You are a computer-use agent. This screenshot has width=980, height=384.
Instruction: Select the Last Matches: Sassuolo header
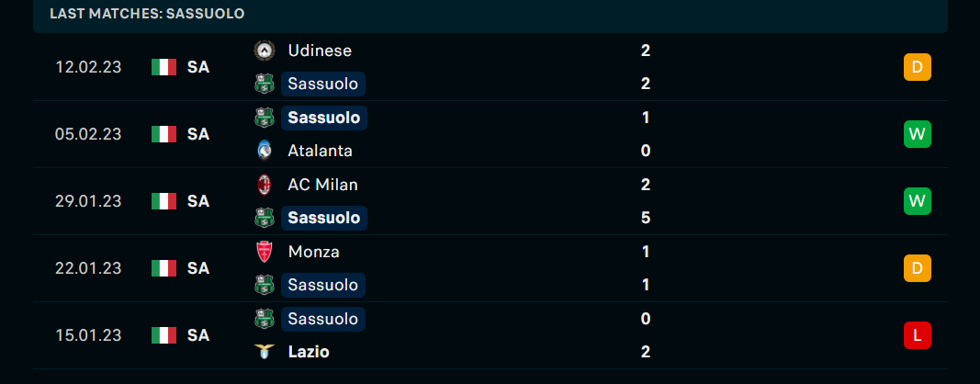(148, 14)
